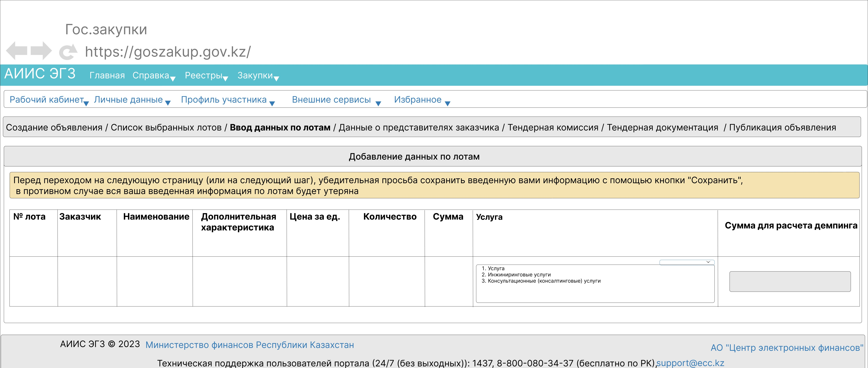The image size is (868, 368).
Task: Open the Справка menu
Action: click(151, 75)
